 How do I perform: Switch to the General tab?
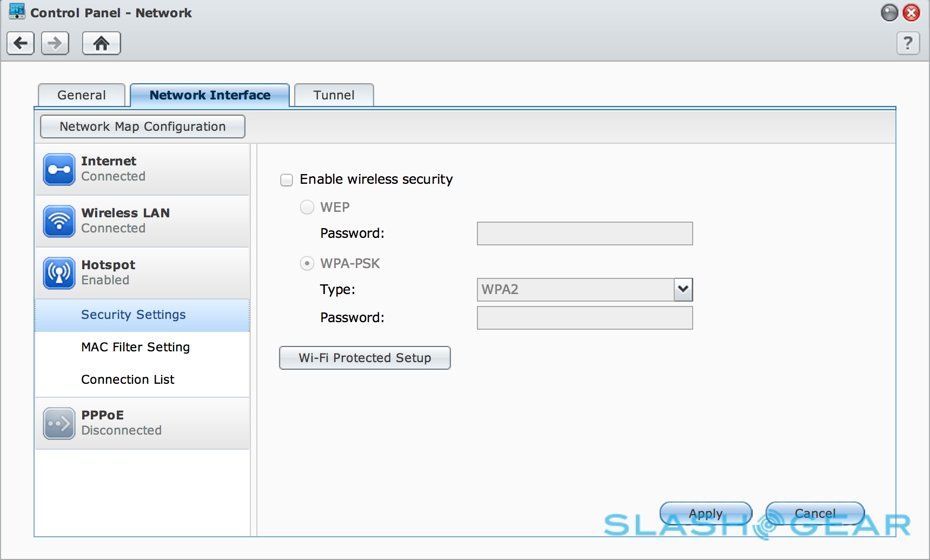pos(82,95)
